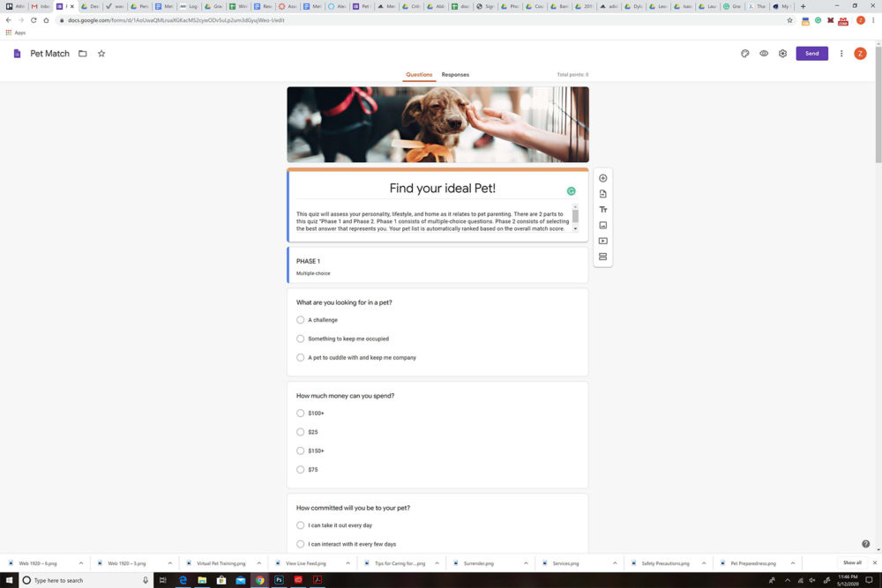882x588 pixels.
Task: Choose the $75 spending option
Action: [301, 469]
